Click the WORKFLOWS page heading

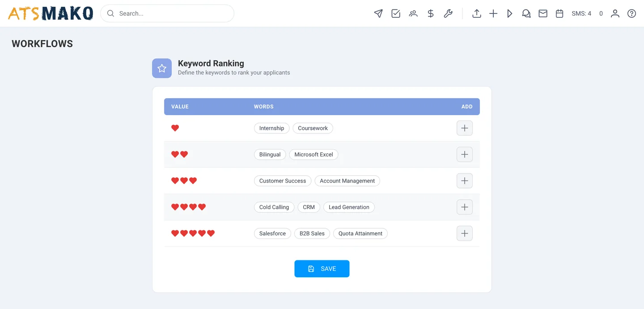[x=42, y=44]
